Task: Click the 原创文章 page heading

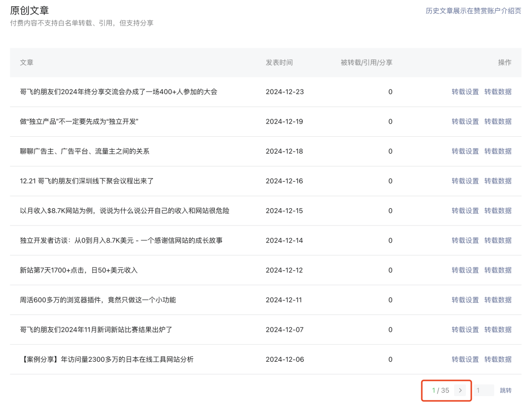Action: (x=30, y=10)
